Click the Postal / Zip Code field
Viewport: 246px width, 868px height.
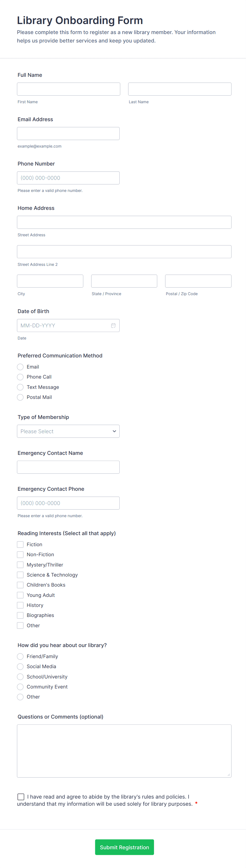point(198,281)
